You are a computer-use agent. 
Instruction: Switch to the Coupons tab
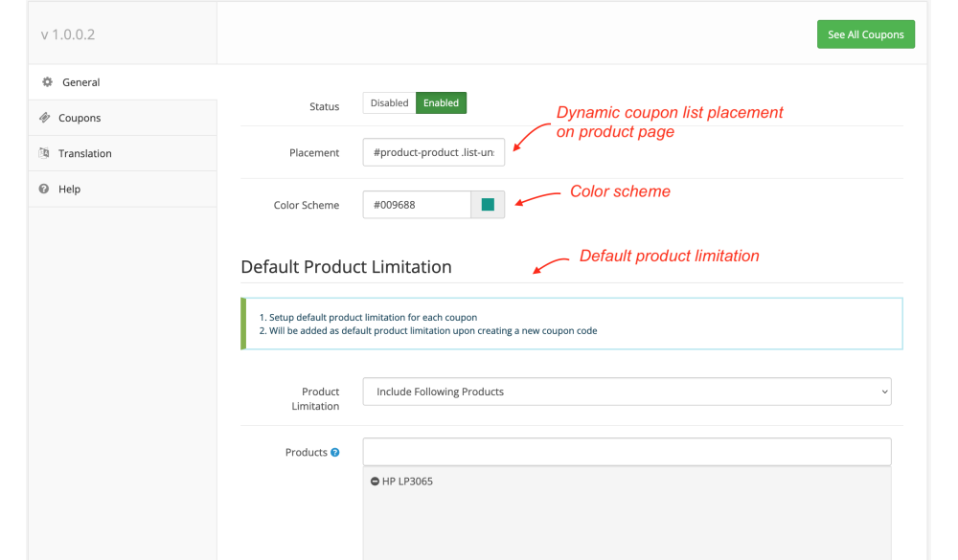point(80,118)
